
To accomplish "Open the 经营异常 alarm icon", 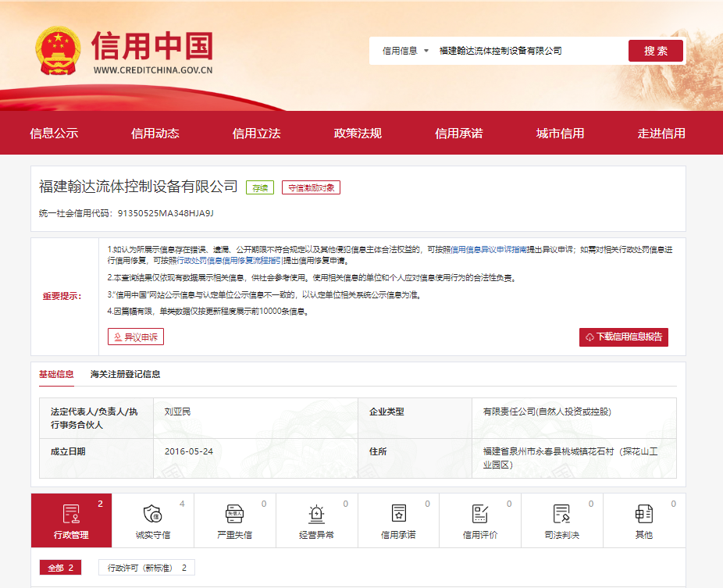I will pos(316,514).
